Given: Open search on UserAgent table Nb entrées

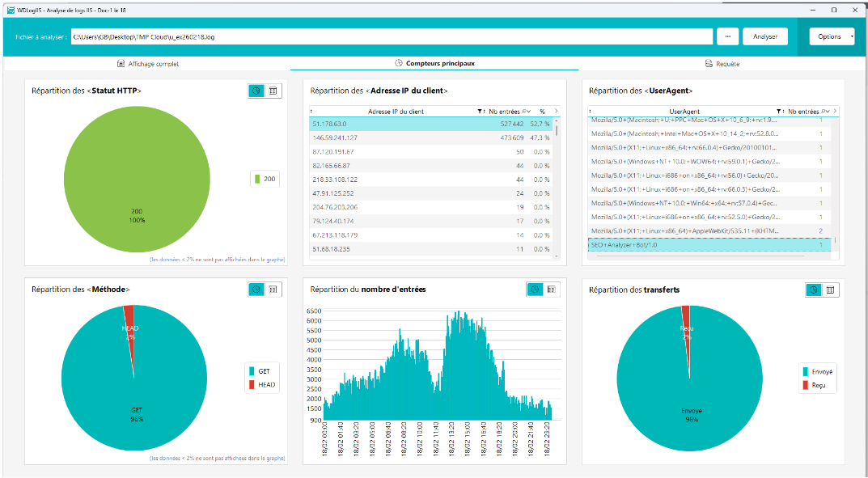Looking at the screenshot, I should click(823, 112).
